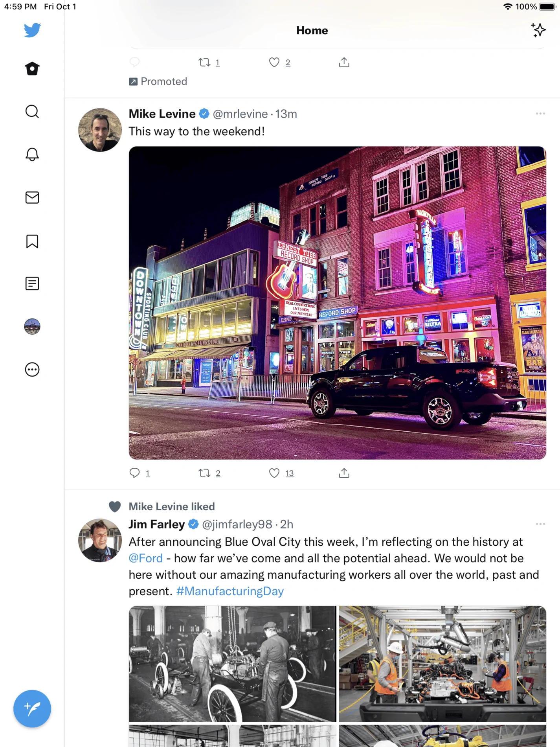Screen dimensions: 560x747
Task: Open the #ManufacturingDay hashtag
Action: pos(230,591)
